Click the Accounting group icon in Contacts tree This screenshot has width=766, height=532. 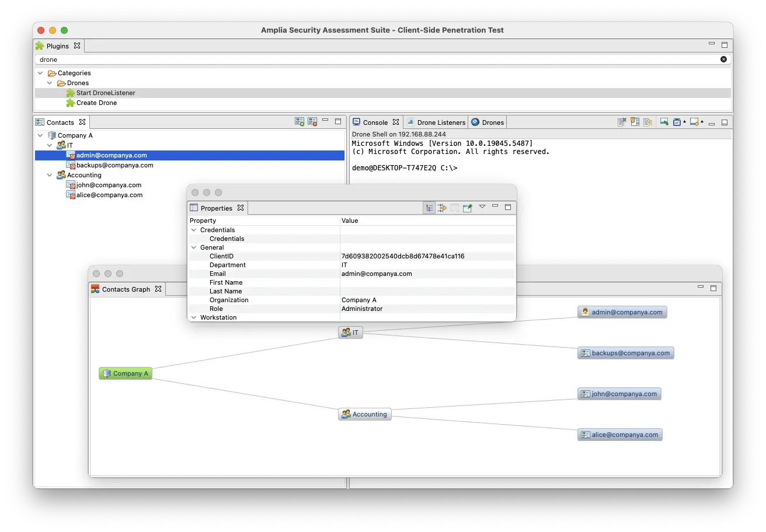coord(61,175)
